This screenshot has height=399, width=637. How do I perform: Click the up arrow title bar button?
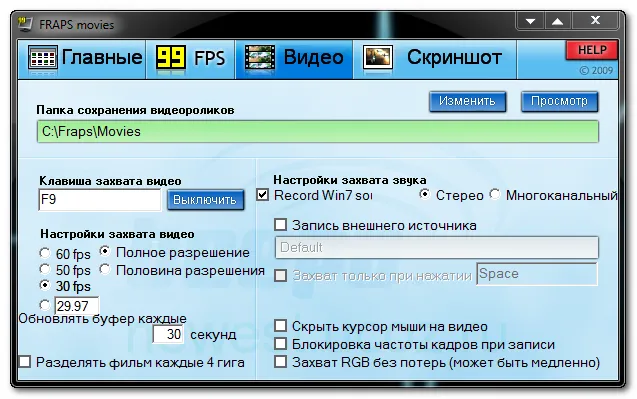coord(558,21)
